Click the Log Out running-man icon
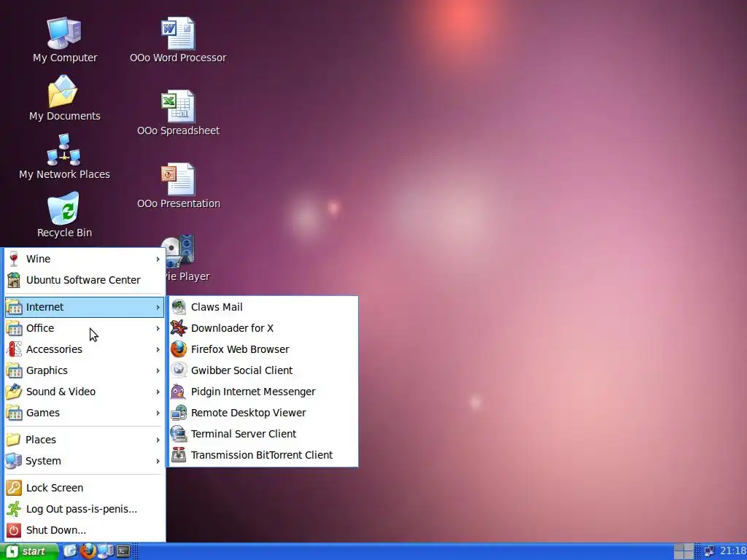This screenshot has width=747, height=560. 14,509
